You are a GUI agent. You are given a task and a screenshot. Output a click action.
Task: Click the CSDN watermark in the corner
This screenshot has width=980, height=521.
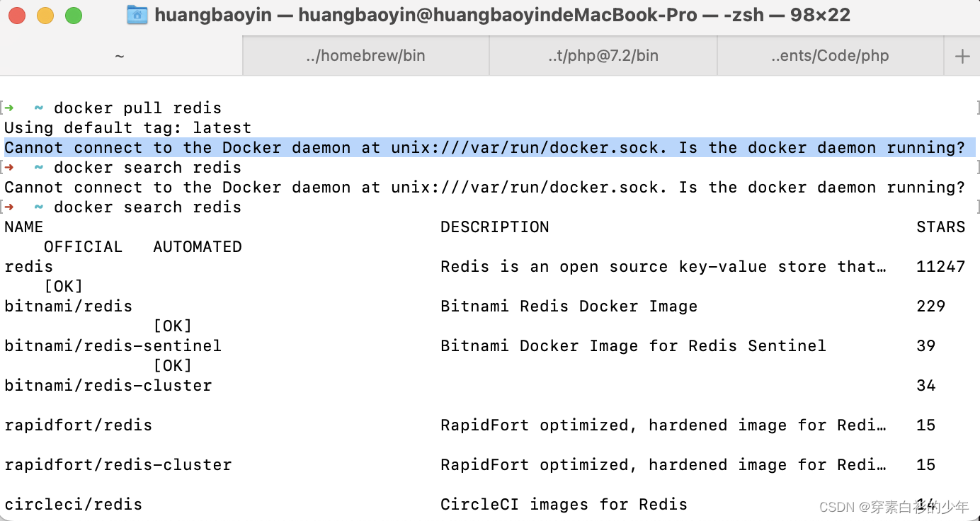(894, 508)
